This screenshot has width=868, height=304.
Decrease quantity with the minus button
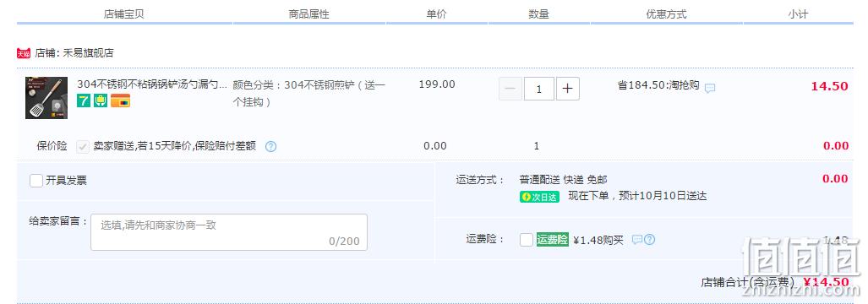(x=510, y=89)
